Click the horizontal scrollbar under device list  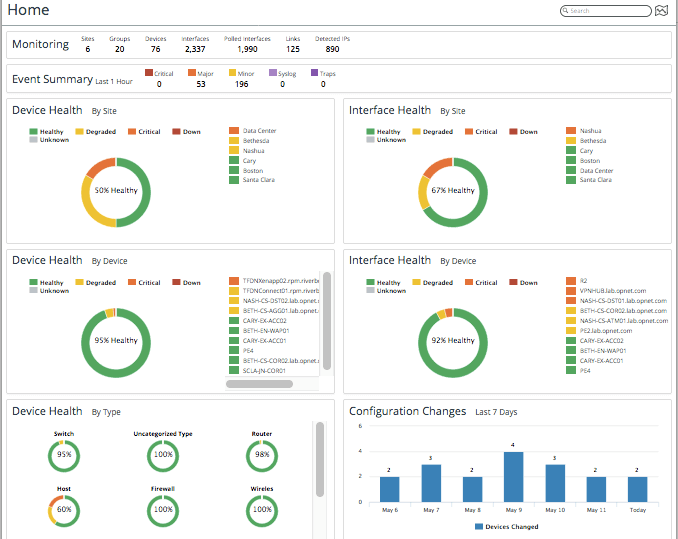pos(259,384)
